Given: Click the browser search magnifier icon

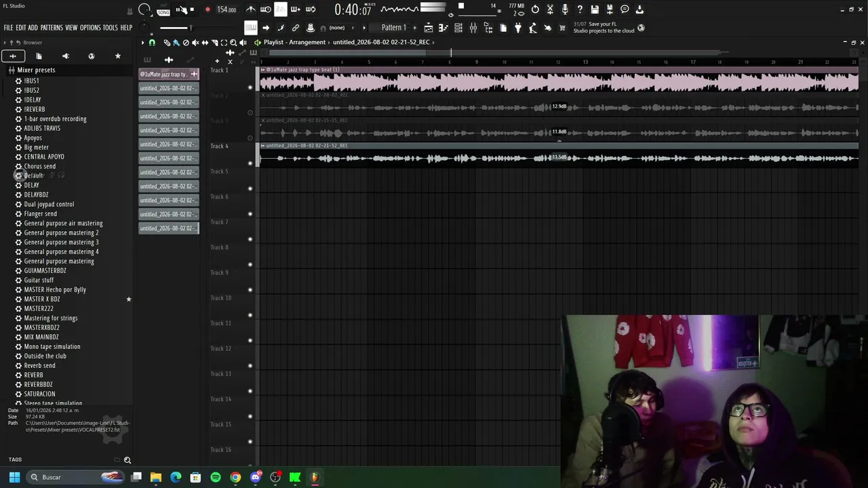Looking at the screenshot, I should 127,460.
